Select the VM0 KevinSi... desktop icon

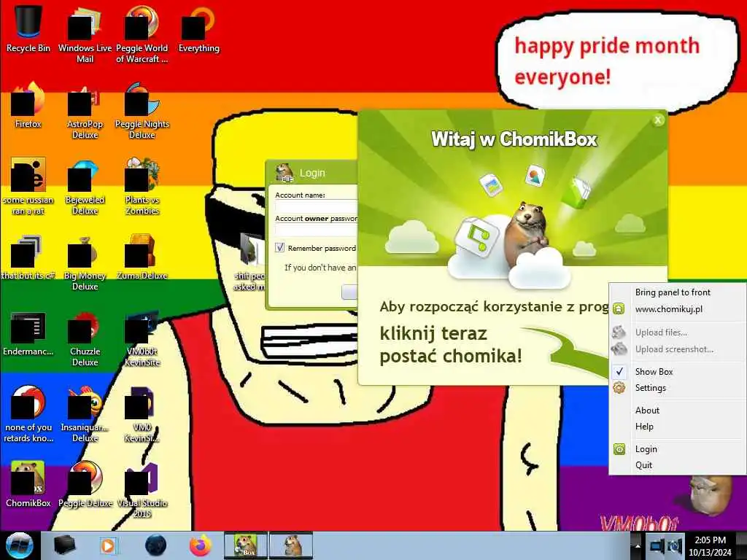click(x=142, y=413)
